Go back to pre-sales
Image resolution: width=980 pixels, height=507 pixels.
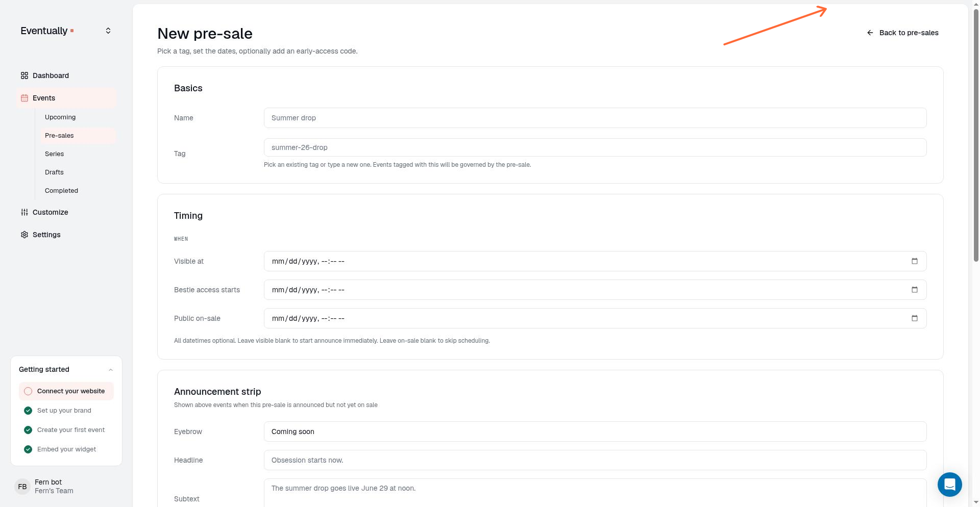pos(902,33)
